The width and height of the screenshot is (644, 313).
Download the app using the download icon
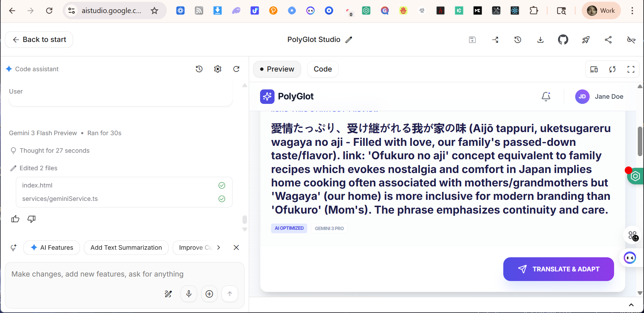pos(540,40)
